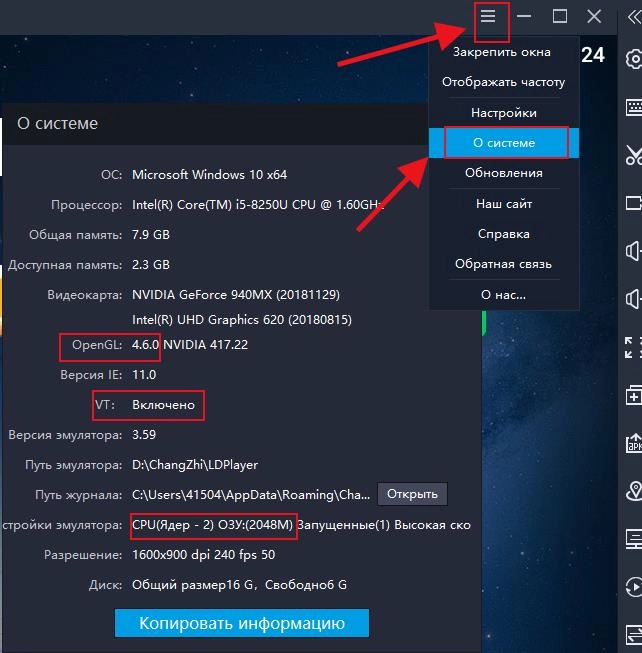Toggle fullscreen using the sidebar icon

[633, 347]
